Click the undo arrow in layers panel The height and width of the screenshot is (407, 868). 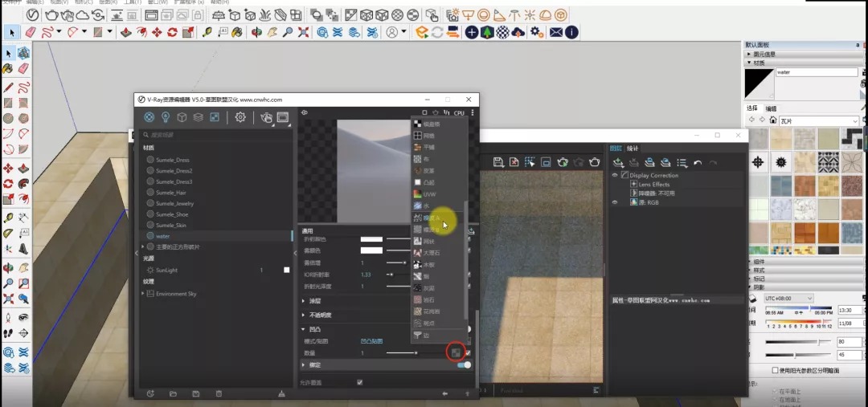click(698, 163)
